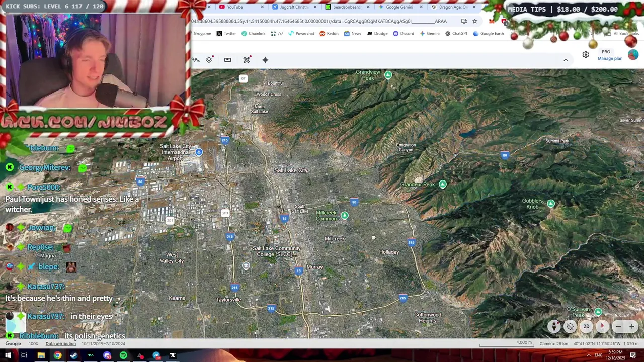Click the 4,000 m scale bar
This screenshot has width=644, height=362.
tap(506, 344)
